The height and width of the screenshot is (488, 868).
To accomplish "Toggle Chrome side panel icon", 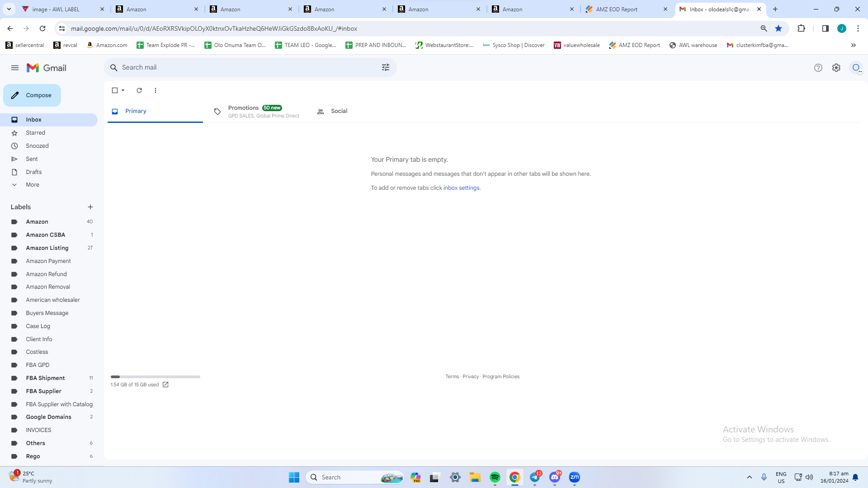I will tap(825, 28).
